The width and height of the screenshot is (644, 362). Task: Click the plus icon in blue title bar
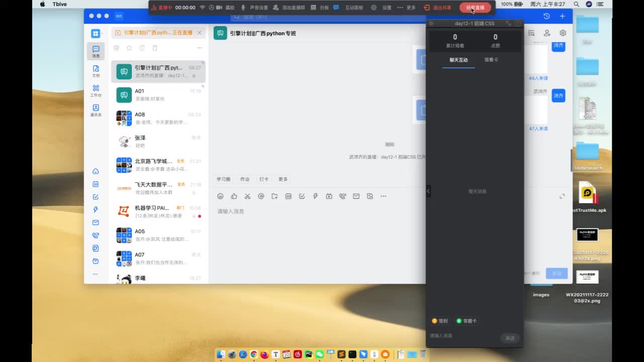tap(562, 16)
